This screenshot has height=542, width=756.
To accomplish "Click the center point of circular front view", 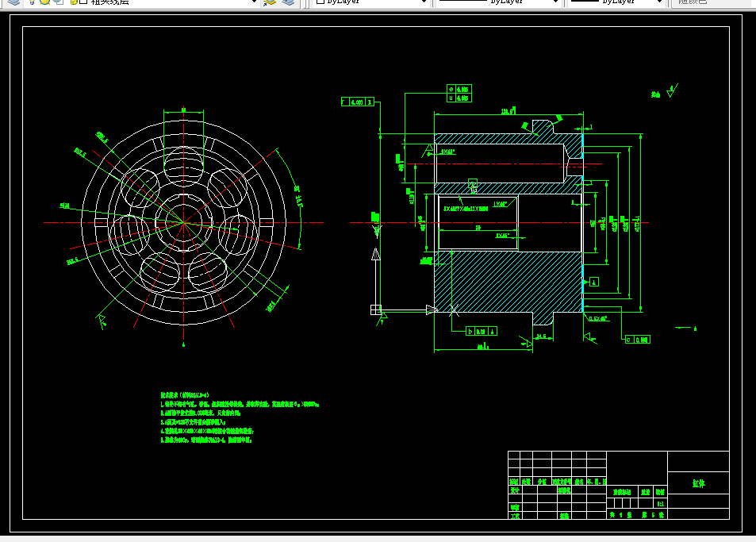I will click(183, 222).
